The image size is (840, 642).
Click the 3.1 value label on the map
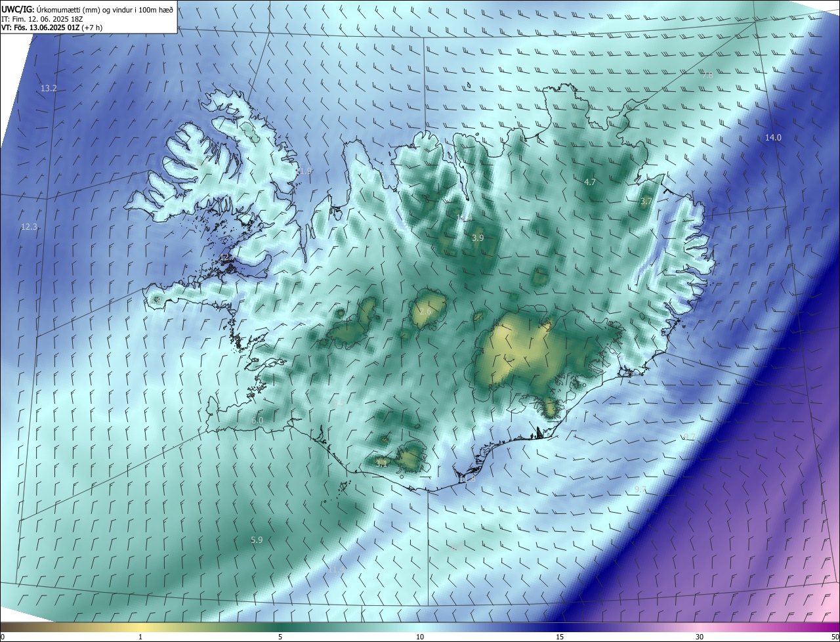point(382,463)
